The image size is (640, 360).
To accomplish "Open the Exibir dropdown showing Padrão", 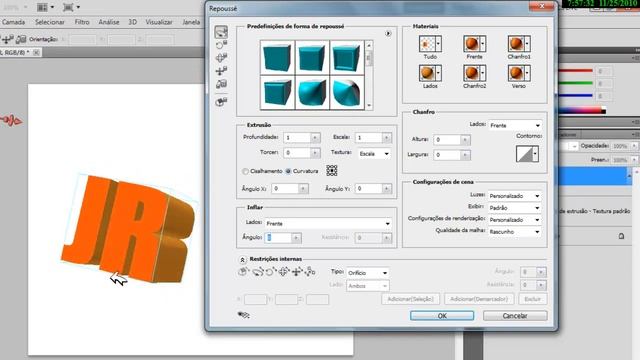I will (514, 208).
